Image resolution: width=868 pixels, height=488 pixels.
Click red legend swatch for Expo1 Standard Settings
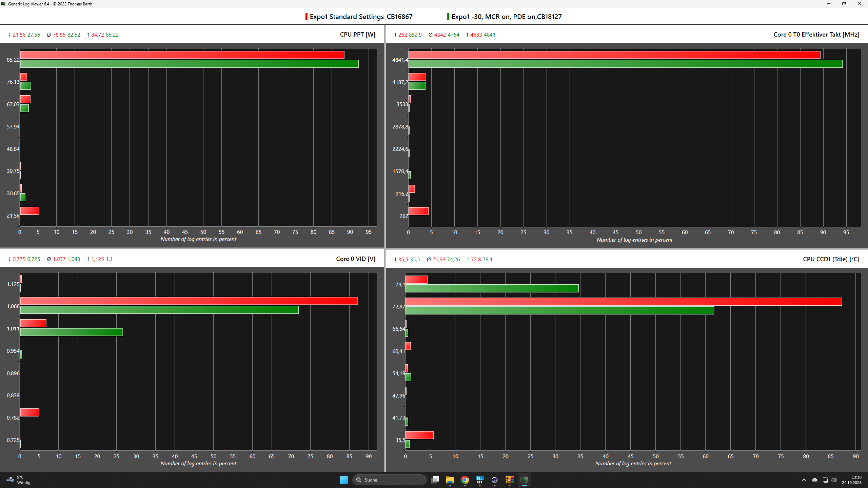pyautogui.click(x=307, y=17)
